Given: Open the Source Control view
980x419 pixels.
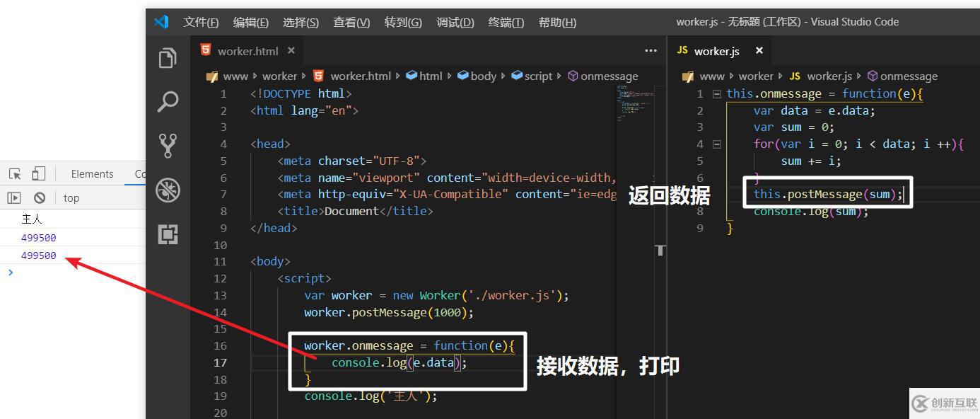Looking at the screenshot, I should tap(168, 145).
